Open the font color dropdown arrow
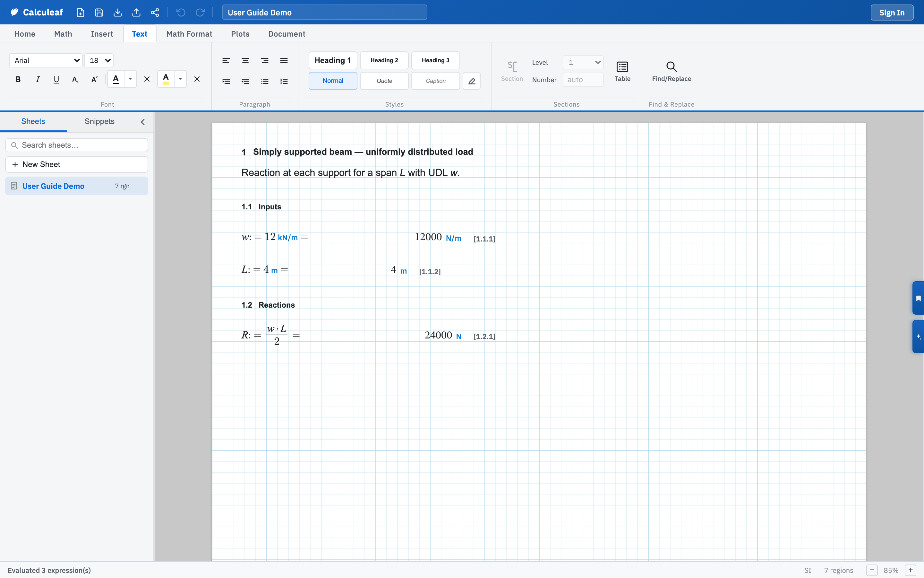This screenshot has width=924, height=578. click(x=130, y=79)
